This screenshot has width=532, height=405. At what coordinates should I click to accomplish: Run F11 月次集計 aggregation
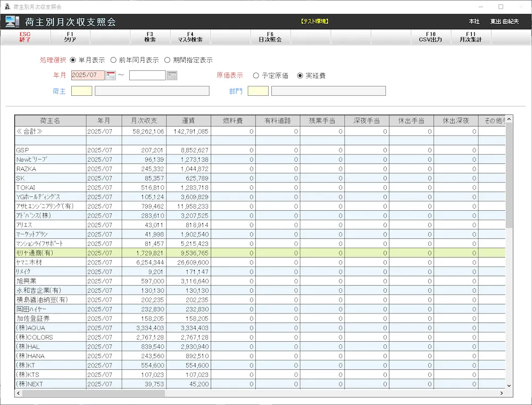pyautogui.click(x=471, y=37)
